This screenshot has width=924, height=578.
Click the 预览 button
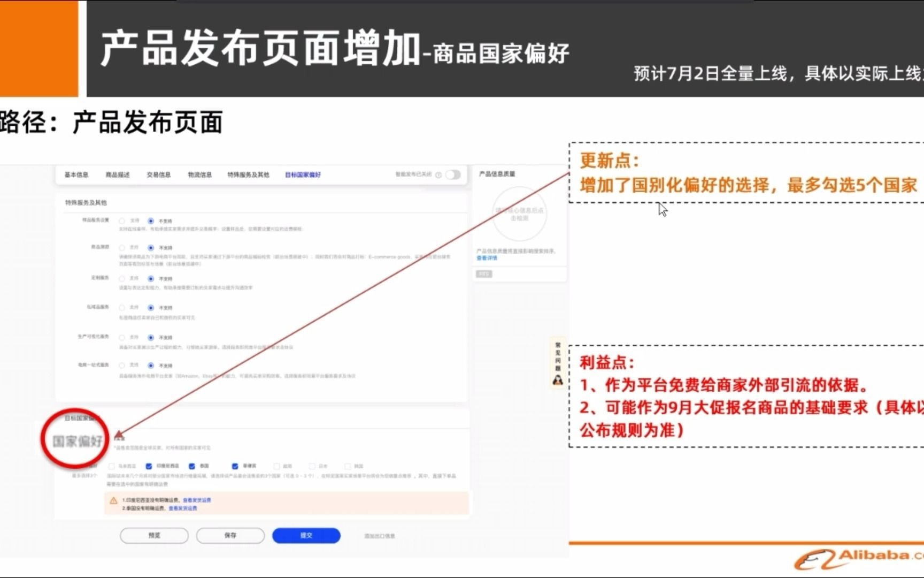154,535
